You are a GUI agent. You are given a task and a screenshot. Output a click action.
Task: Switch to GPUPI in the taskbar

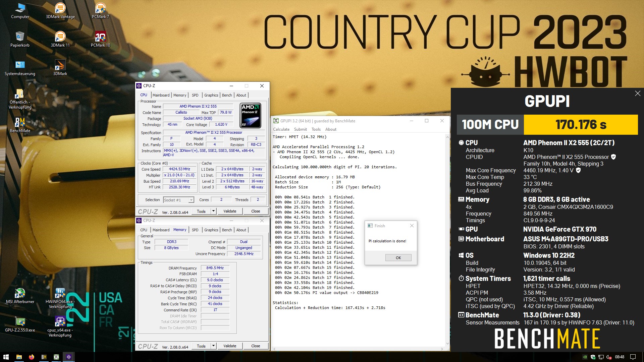coord(56,357)
